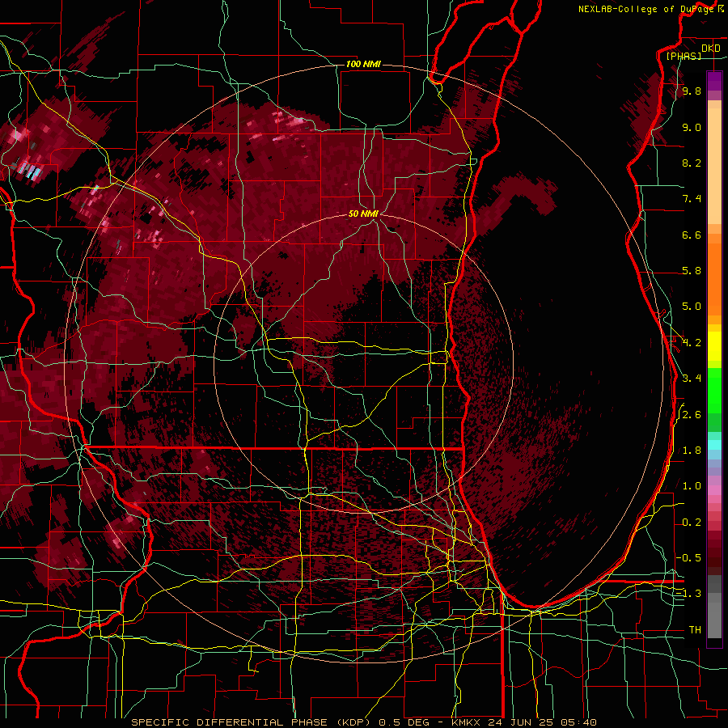Click the Specific Differential Phase KDP product caption
This screenshot has width=728, height=728.
pyautogui.click(x=364, y=722)
